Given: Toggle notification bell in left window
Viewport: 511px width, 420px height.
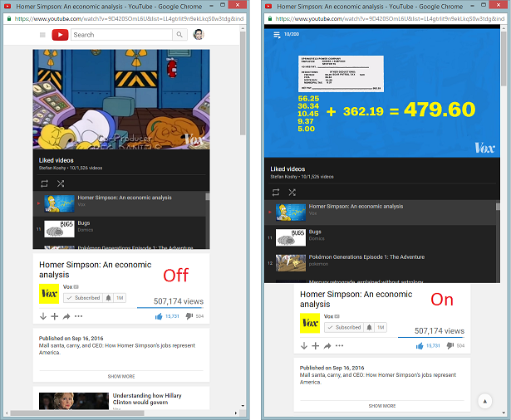Looking at the screenshot, I should tap(108, 298).
